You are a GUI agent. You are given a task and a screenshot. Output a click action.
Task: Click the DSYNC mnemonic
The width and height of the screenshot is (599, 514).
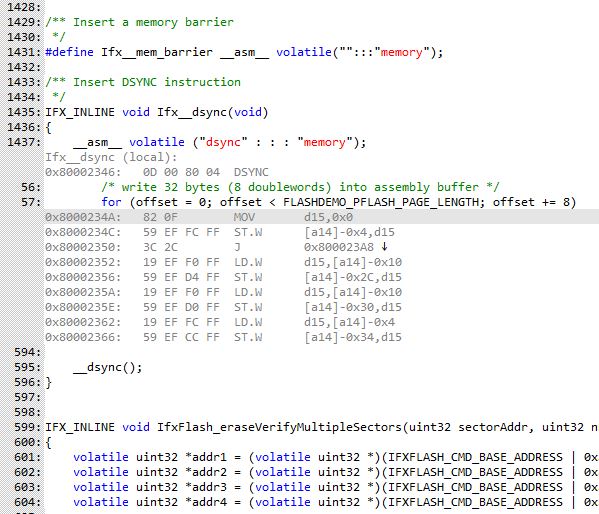coord(251,172)
